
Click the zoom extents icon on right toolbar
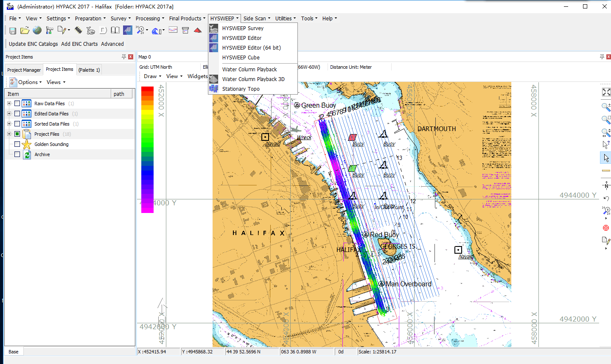point(606,92)
